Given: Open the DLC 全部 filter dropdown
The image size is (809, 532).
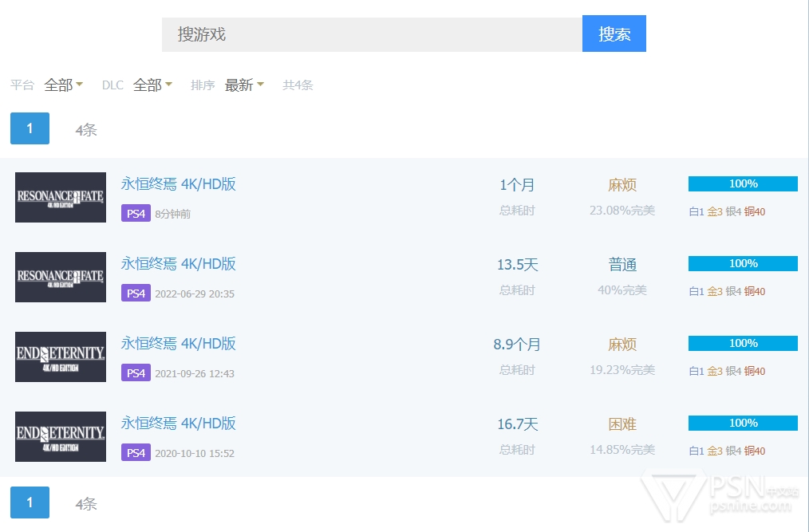Looking at the screenshot, I should [152, 85].
